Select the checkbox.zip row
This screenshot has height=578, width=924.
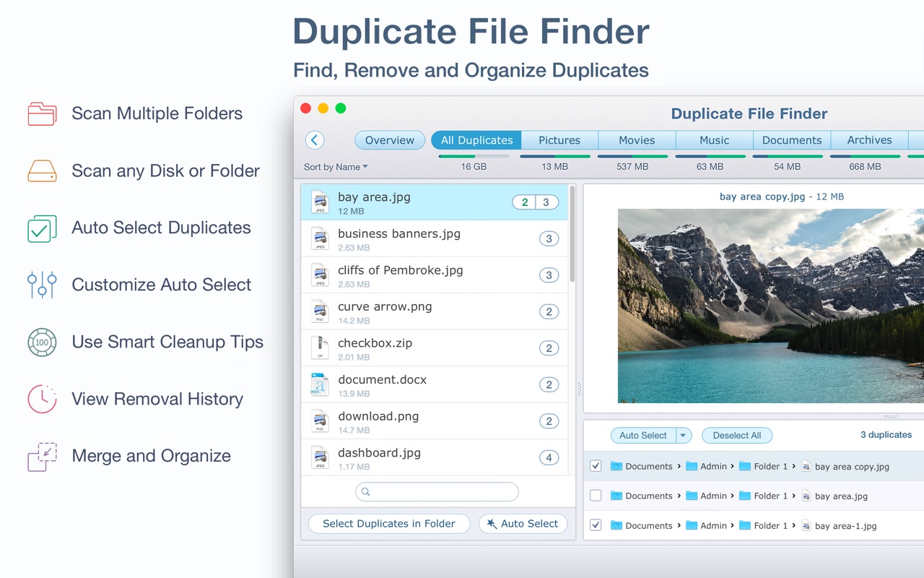(434, 348)
